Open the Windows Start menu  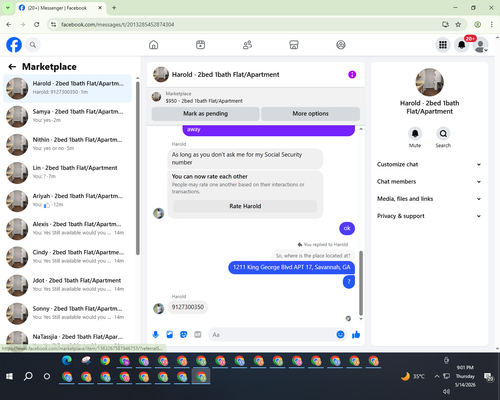pos(9,376)
